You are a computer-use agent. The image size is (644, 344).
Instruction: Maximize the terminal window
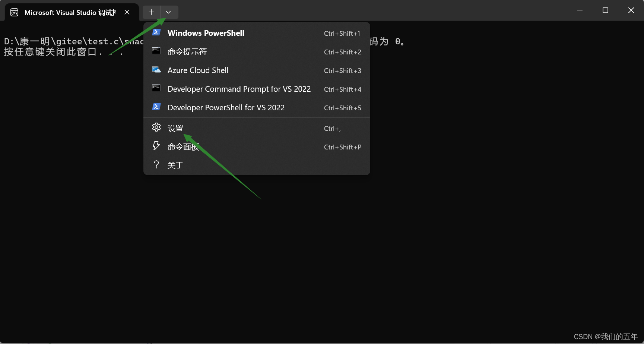pos(605,10)
